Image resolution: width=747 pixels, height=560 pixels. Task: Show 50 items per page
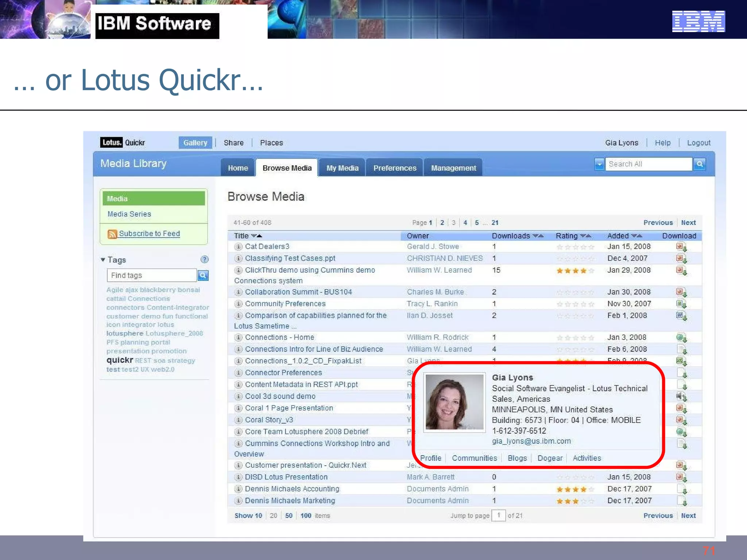pos(289,516)
